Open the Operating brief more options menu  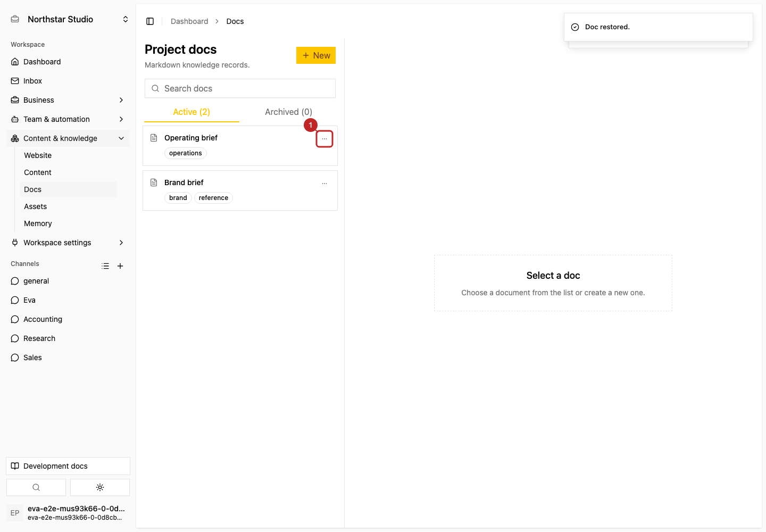pos(324,139)
